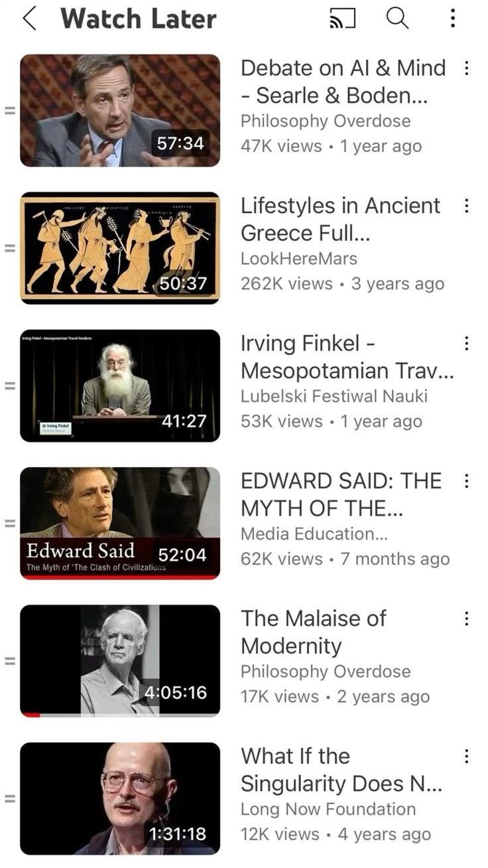This screenshot has height=868, width=488.
Task: Tap reorder handle beside Ancient Greece video
Action: pyautogui.click(x=9, y=248)
